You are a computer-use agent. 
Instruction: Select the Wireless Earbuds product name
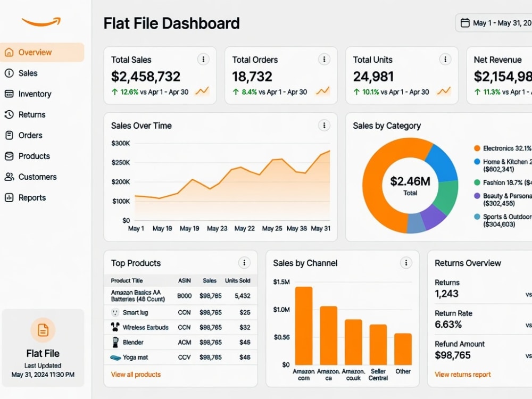point(145,327)
